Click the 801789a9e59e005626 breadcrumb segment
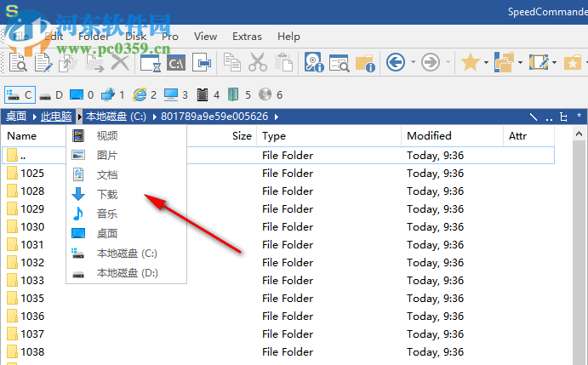588x365 pixels. 214,117
